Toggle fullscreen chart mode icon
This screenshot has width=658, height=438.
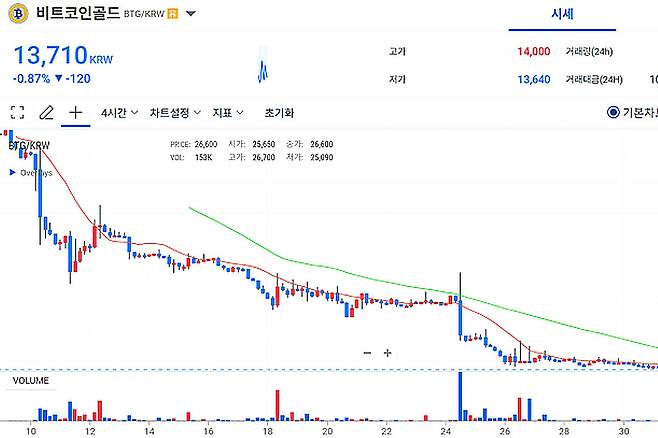tap(17, 112)
